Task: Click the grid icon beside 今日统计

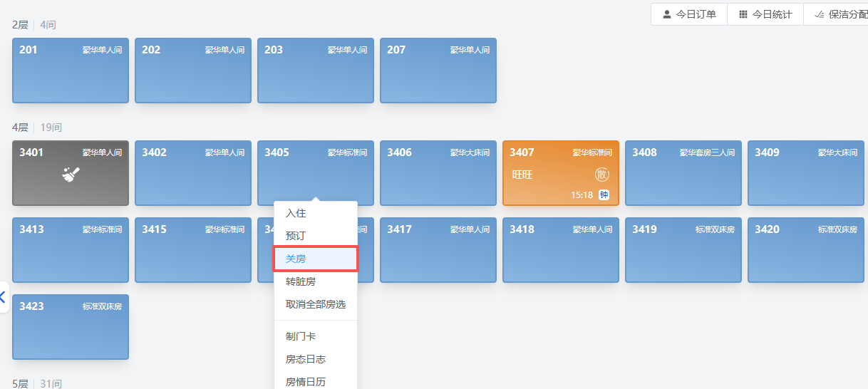Action: click(x=743, y=14)
